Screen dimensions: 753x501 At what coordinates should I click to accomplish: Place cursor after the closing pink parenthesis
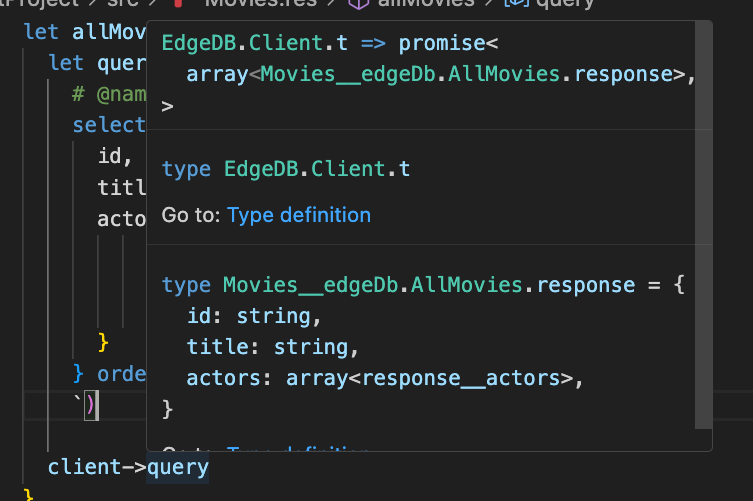click(96, 405)
